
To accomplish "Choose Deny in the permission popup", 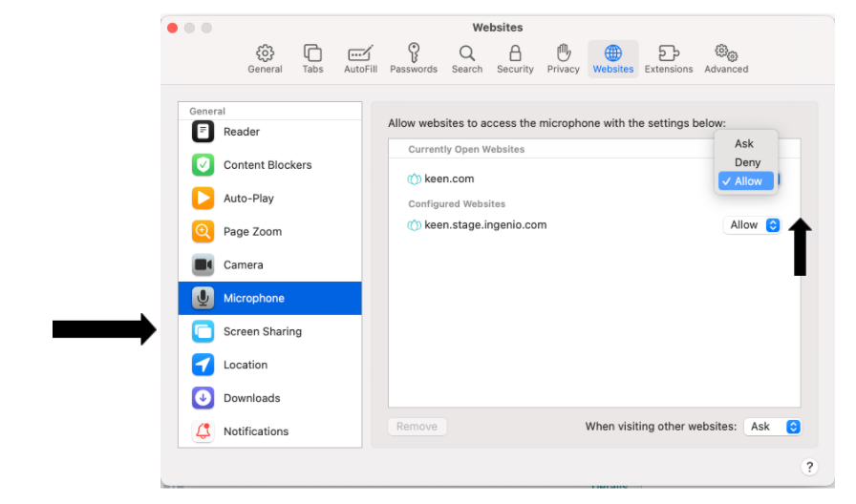I will (x=747, y=162).
